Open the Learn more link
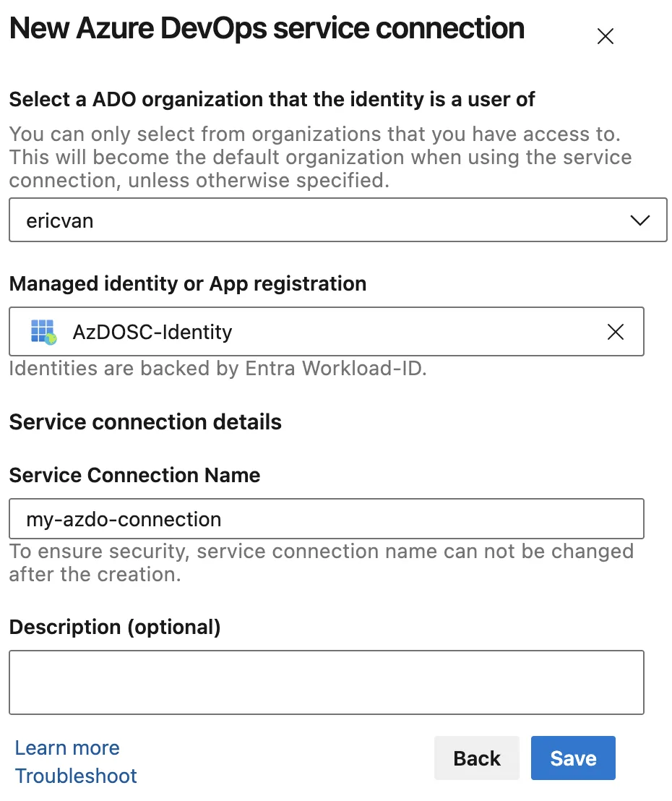The image size is (672, 801). (x=67, y=748)
